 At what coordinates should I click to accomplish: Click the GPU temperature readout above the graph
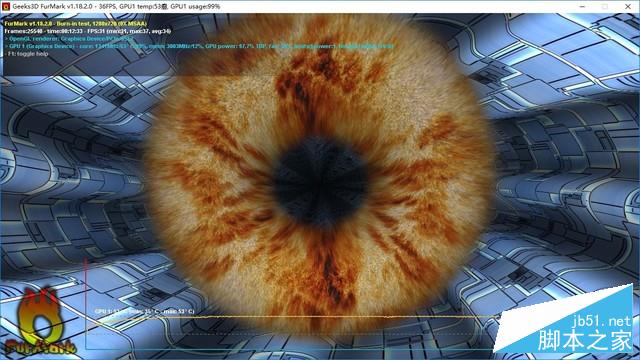pyautogui.click(x=144, y=311)
